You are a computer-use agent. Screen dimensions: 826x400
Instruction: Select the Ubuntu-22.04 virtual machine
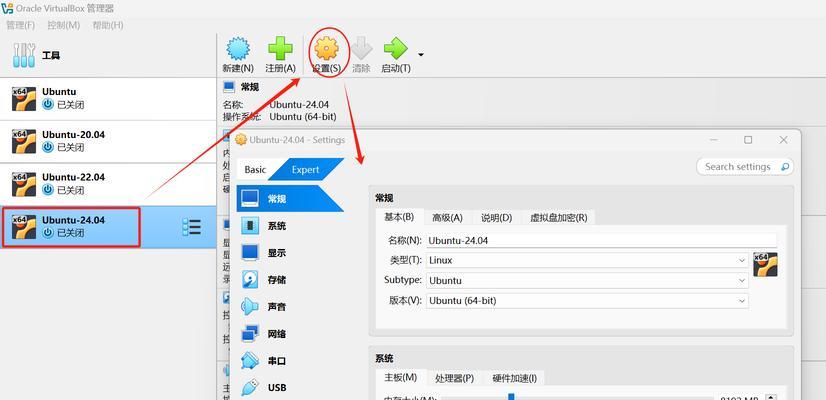click(x=108, y=184)
